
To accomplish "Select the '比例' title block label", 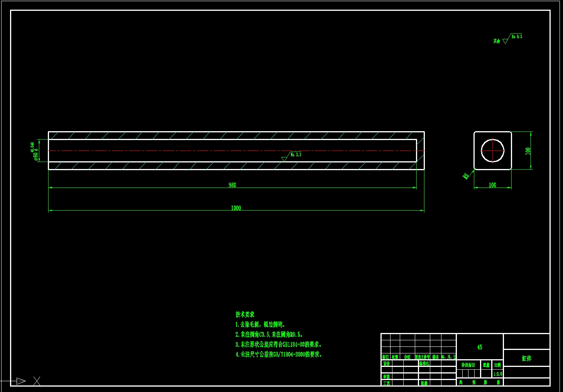I will click(x=498, y=365).
